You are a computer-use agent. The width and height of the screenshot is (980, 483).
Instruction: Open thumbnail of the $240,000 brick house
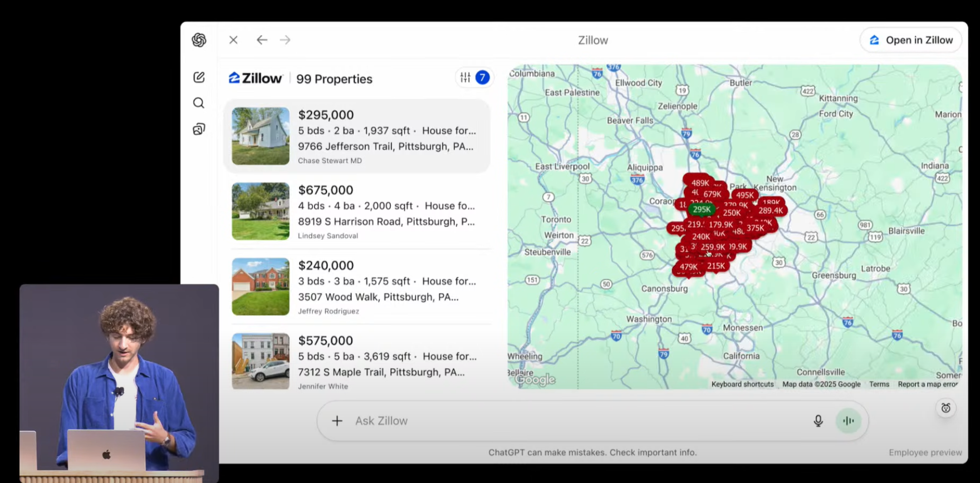[261, 287]
